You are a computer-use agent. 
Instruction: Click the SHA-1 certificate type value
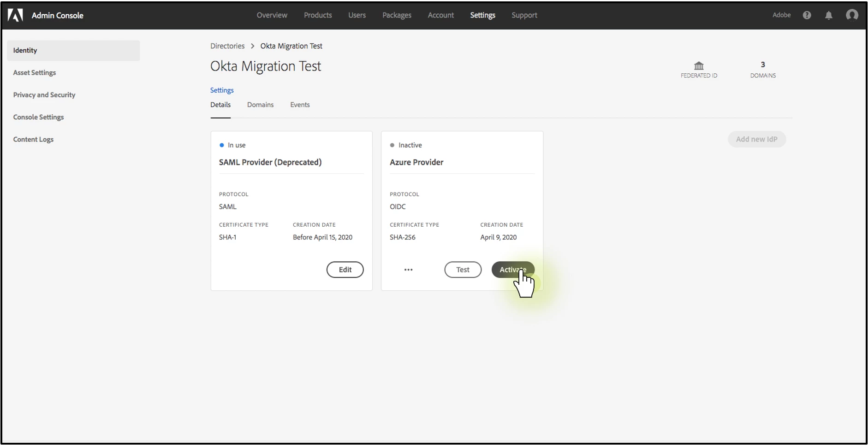[227, 238]
